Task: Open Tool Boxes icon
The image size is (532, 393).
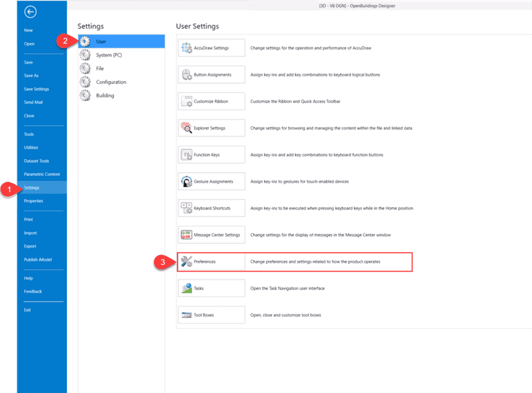Action: pyautogui.click(x=186, y=315)
